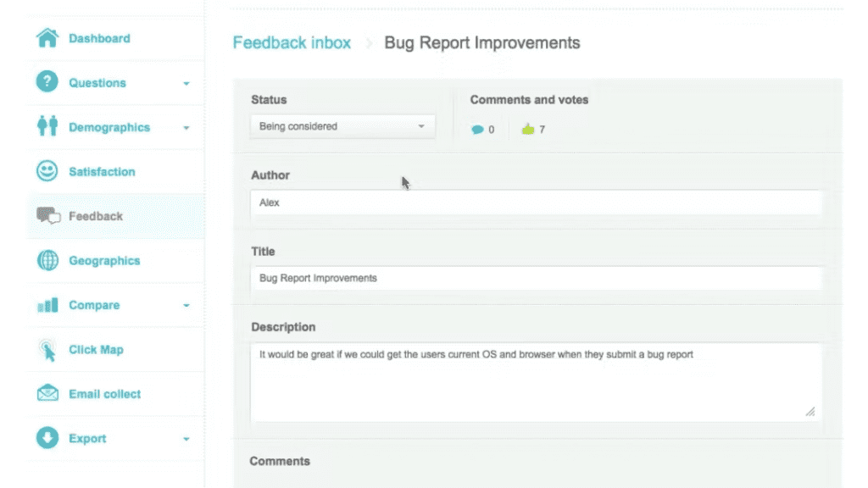Click the Geographics globe icon
The image size is (868, 488).
(47, 261)
